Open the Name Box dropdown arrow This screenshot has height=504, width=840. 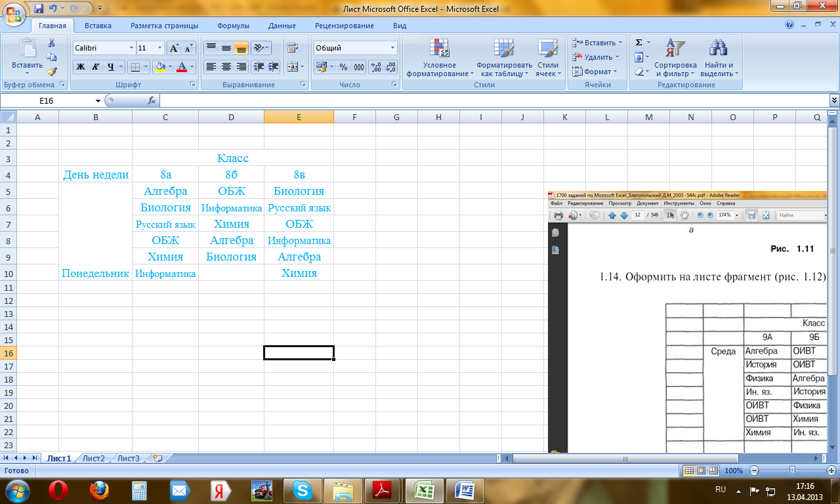tap(98, 101)
